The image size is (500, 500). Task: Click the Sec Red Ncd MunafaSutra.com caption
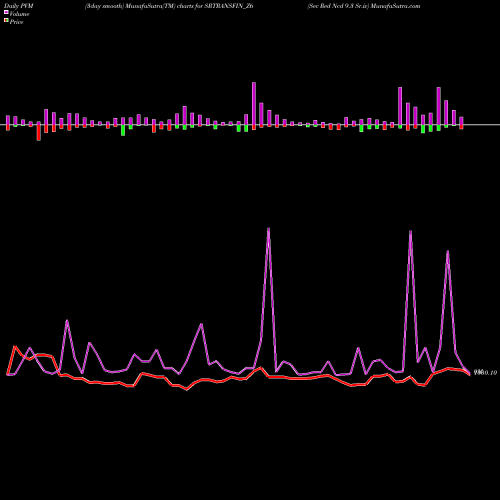coord(364,6)
